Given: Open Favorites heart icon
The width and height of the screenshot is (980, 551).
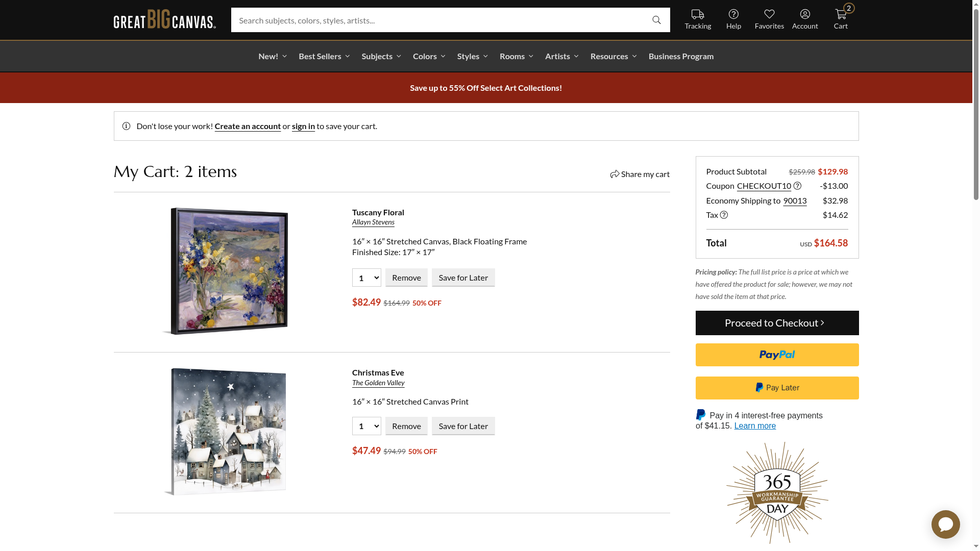Looking at the screenshot, I should (x=769, y=14).
